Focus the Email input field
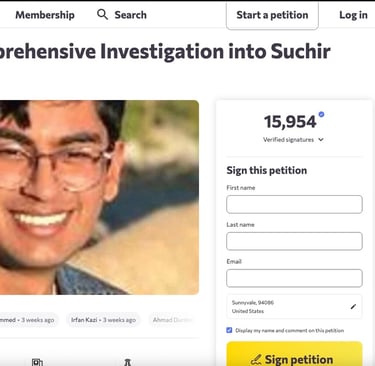 [x=294, y=278]
